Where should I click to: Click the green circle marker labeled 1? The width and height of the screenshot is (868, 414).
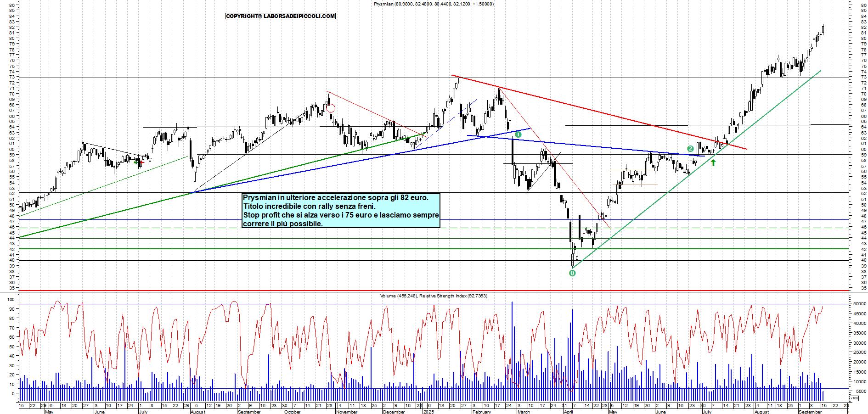(x=518, y=134)
